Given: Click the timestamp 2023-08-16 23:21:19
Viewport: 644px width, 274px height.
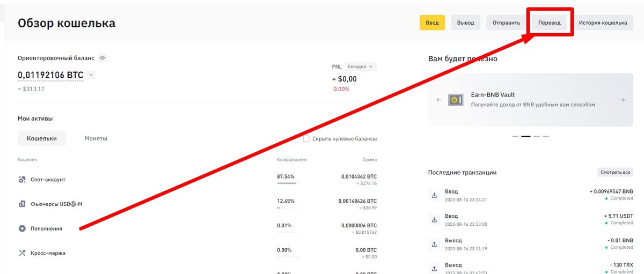Looking at the screenshot, I should (x=466, y=249).
